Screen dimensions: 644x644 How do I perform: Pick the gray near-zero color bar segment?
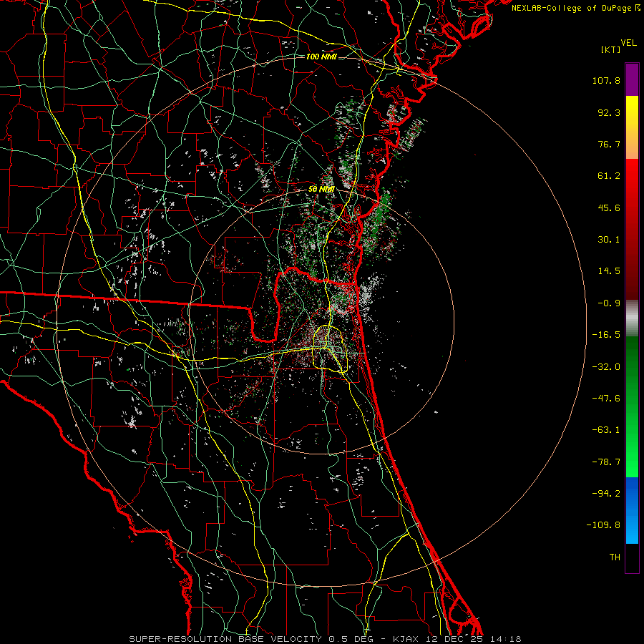[x=632, y=318]
